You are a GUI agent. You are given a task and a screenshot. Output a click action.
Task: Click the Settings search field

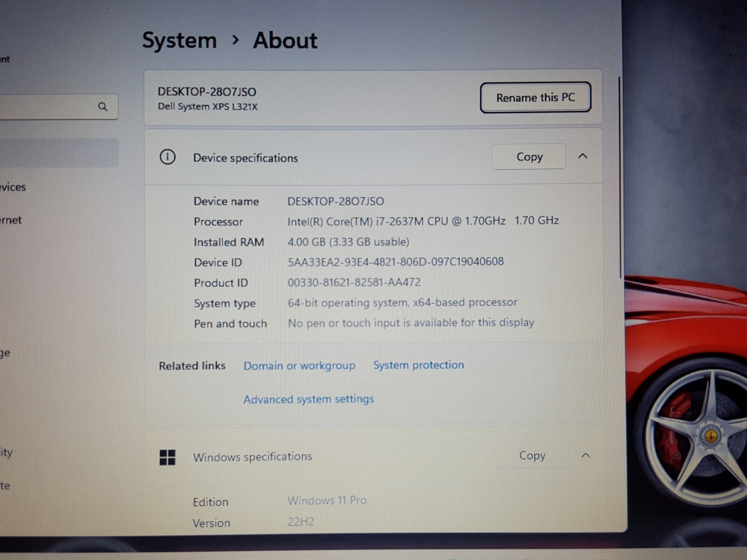coord(59,107)
